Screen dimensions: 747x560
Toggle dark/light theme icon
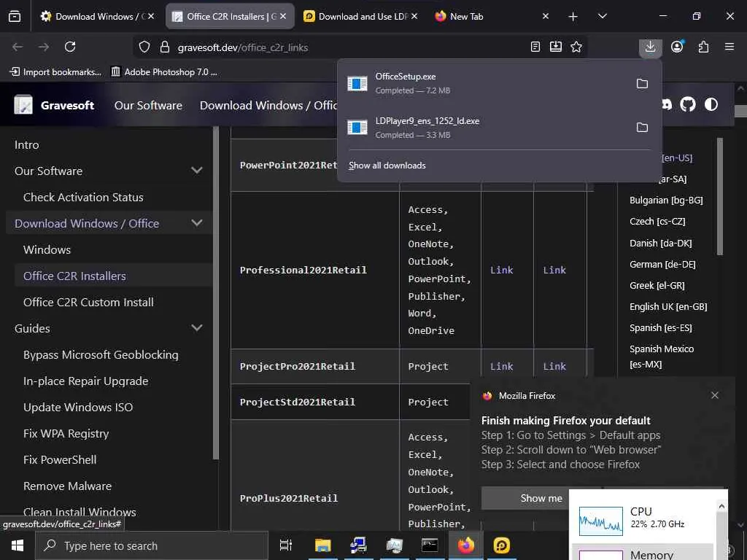point(711,104)
